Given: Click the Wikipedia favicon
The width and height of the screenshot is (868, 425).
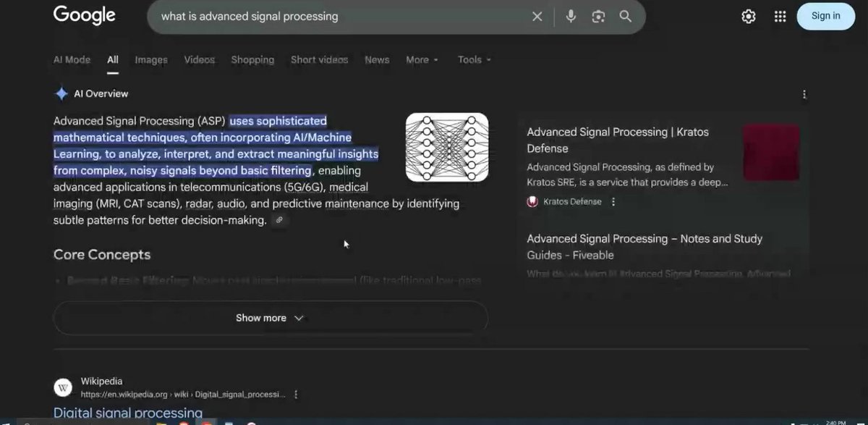Looking at the screenshot, I should (x=63, y=387).
